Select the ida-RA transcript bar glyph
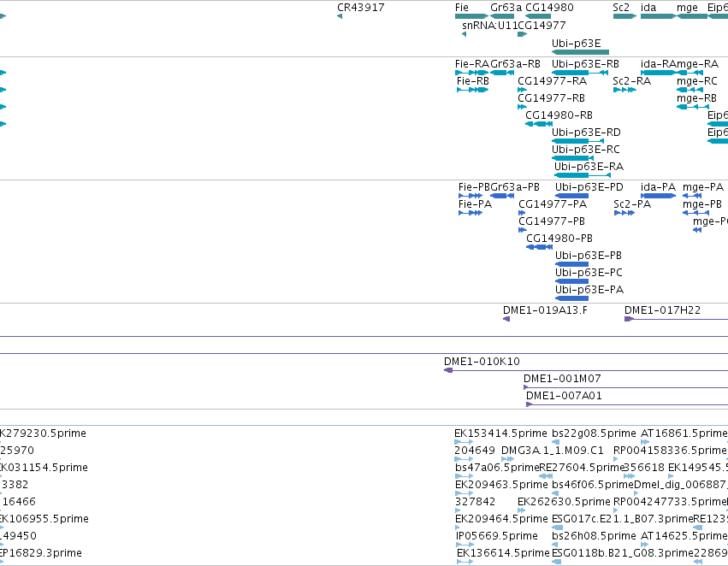Viewport: 728px width, 566px height. [x=658, y=73]
